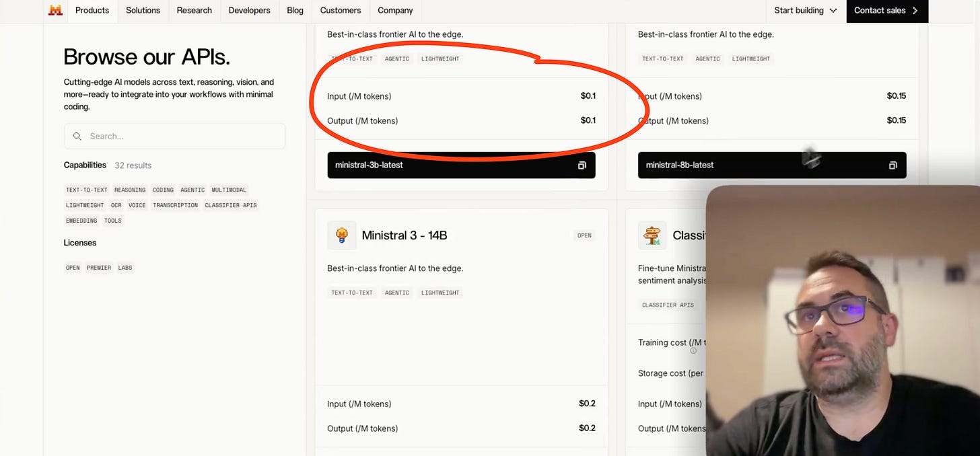Click the $0.15 input price above ministral-8b-latest
Screen dimensions: 980x456
(897, 96)
